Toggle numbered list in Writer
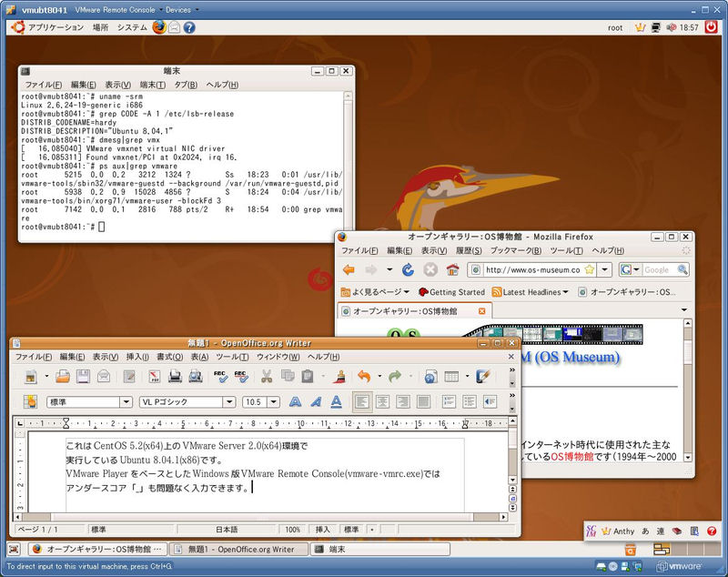 (x=449, y=402)
